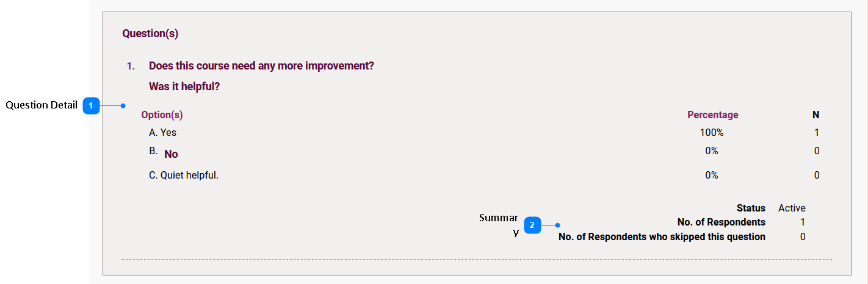
Task: Click the 'Summary' annotation label
Action: point(499,225)
